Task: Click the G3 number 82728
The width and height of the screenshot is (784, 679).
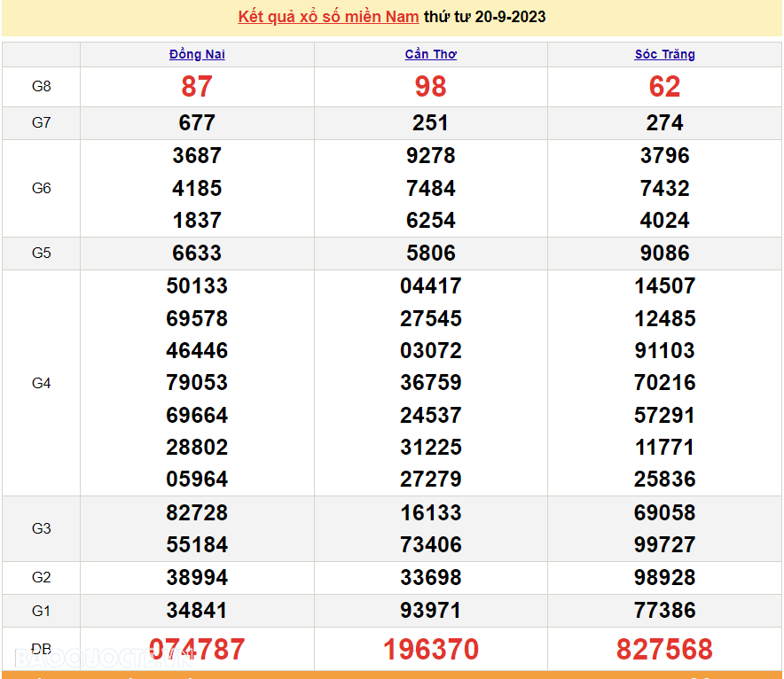Action: coord(197,513)
